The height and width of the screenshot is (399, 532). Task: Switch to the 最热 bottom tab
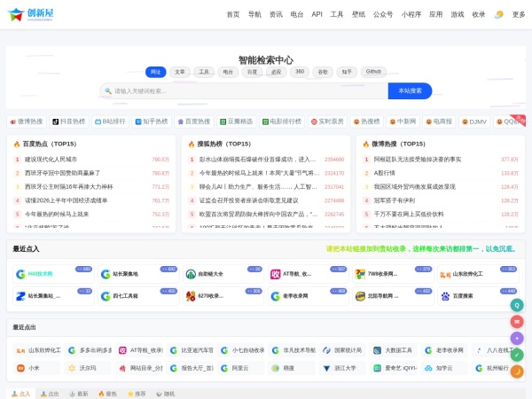[x=107, y=394]
